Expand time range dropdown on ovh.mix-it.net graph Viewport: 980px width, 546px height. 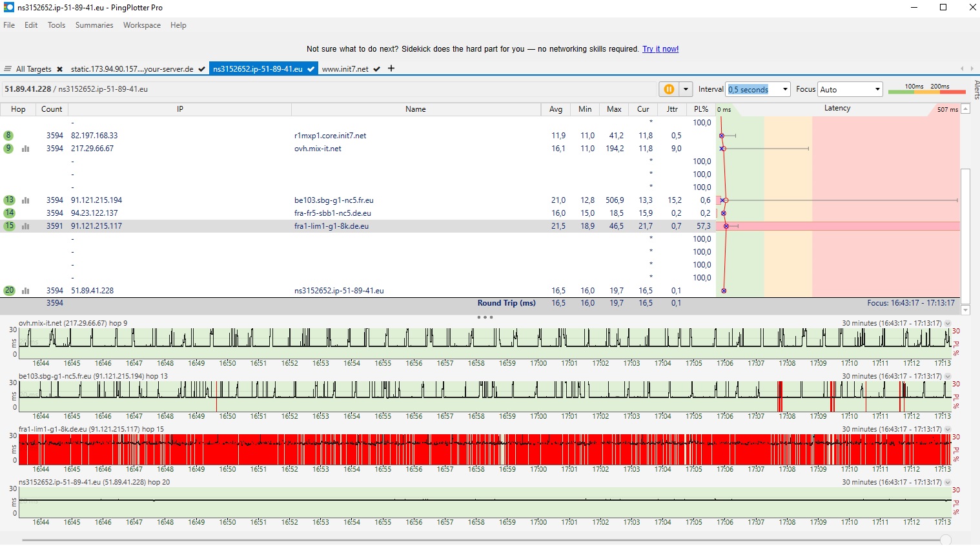[948, 323]
